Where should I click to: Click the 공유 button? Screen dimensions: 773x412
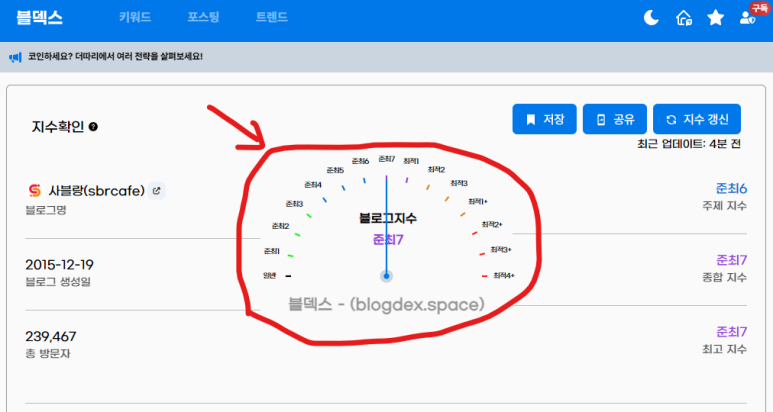tap(615, 119)
